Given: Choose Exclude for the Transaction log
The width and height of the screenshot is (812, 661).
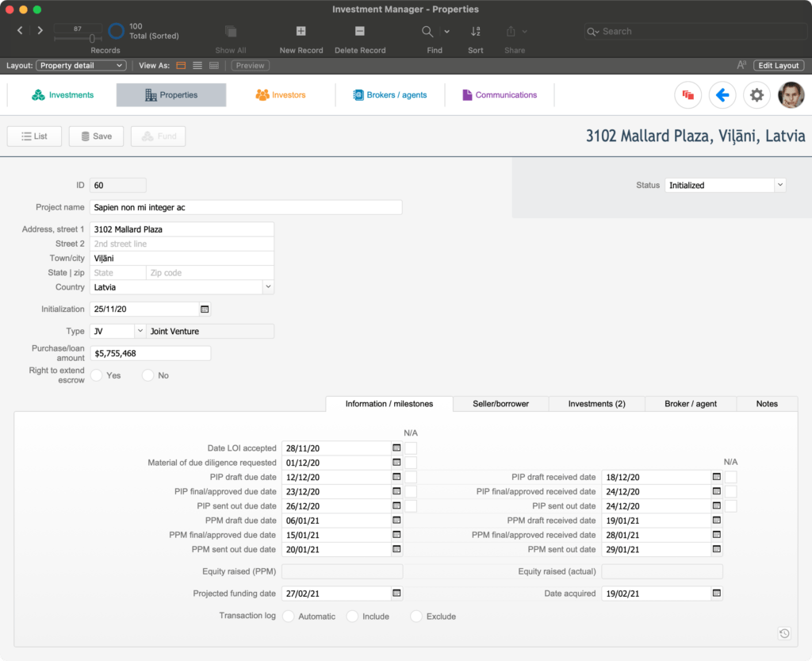Looking at the screenshot, I should pyautogui.click(x=416, y=616).
